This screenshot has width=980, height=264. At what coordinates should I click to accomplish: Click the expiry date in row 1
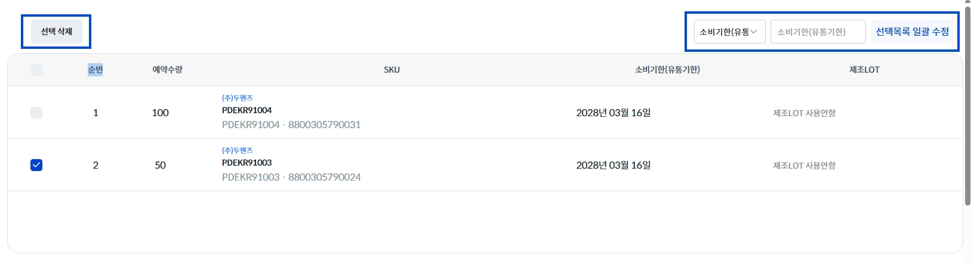613,113
